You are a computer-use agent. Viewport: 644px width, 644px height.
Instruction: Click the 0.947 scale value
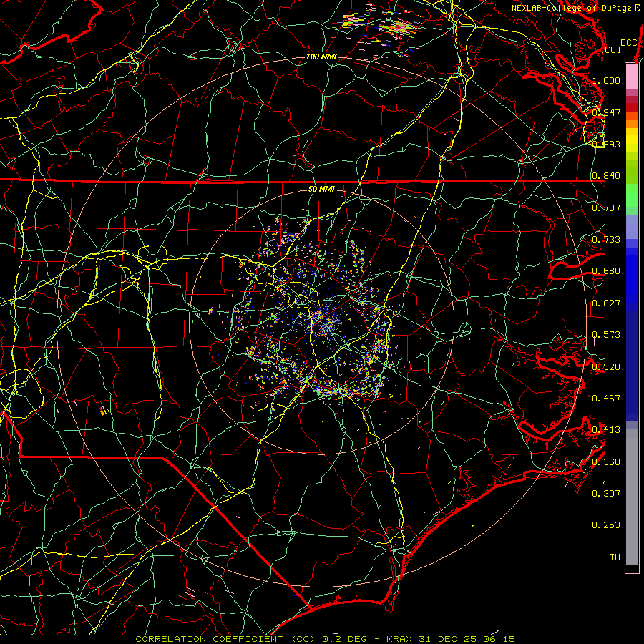607,112
